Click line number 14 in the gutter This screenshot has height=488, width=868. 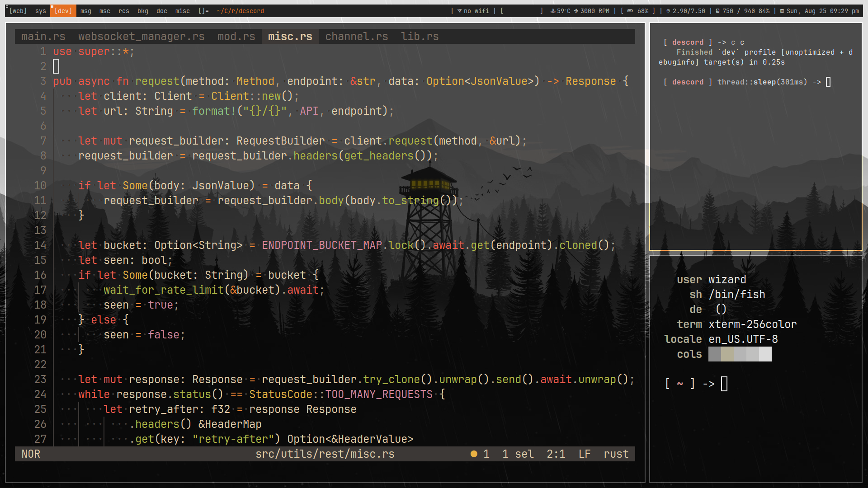point(40,245)
